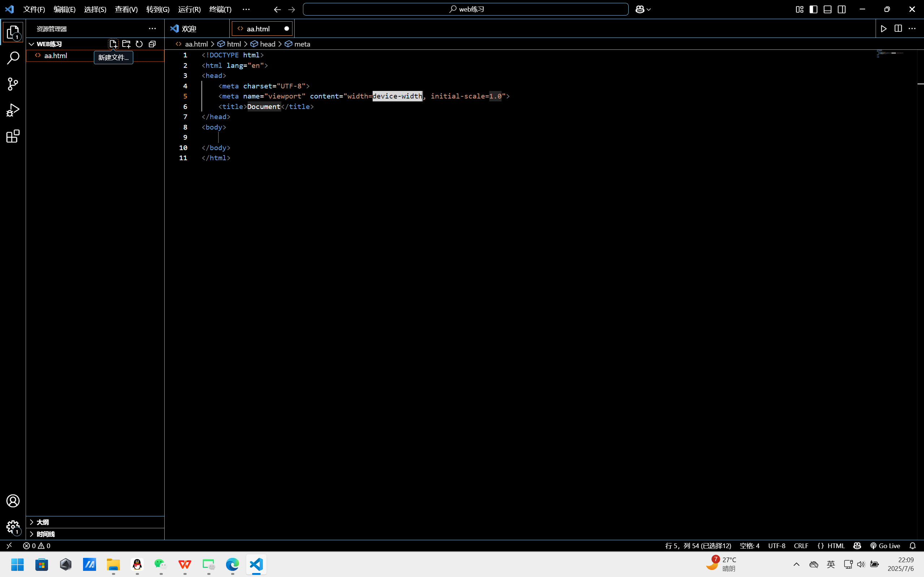Click the New File icon in explorer

[x=113, y=44]
